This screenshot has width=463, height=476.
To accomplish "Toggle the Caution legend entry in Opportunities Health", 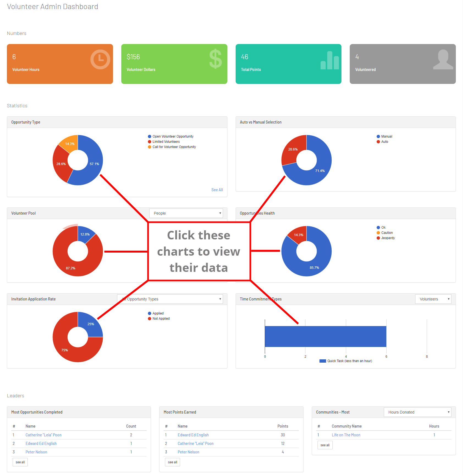I will [387, 233].
